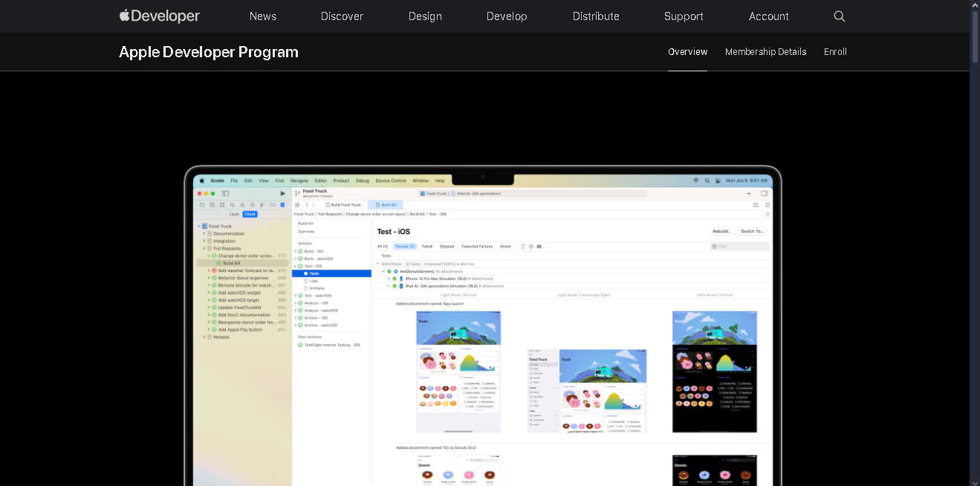Viewport: 980px width, 486px height.
Task: Select the Skipped filter
Action: (x=447, y=246)
